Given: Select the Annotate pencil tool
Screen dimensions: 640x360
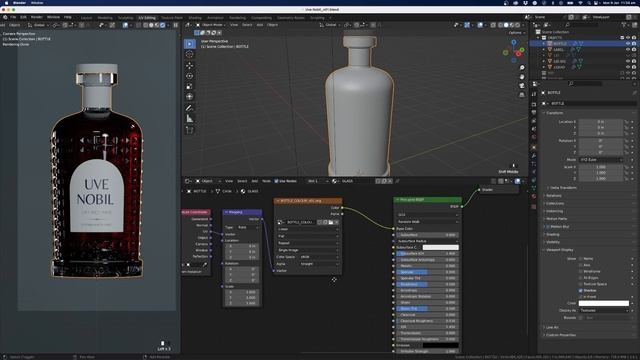Looking at the screenshot, I should coord(189,108).
